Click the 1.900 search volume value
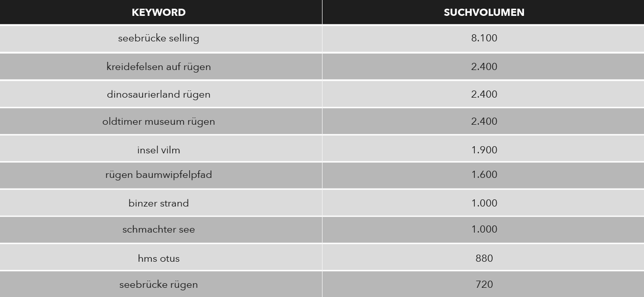This screenshot has height=297, width=644. click(x=484, y=150)
